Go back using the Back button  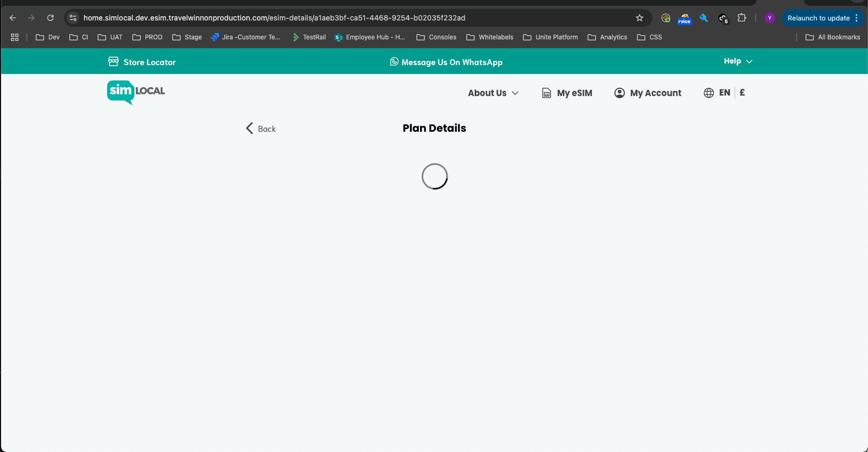tap(261, 129)
